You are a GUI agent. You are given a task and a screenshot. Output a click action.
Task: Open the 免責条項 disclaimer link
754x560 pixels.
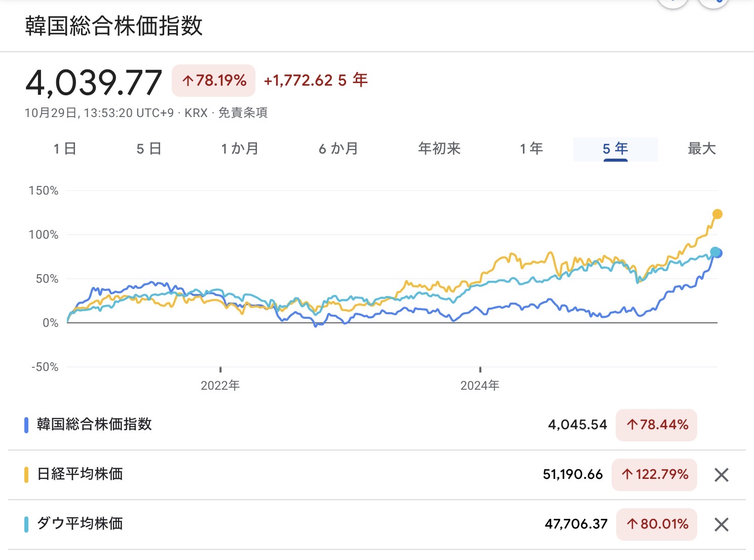pyautogui.click(x=243, y=113)
